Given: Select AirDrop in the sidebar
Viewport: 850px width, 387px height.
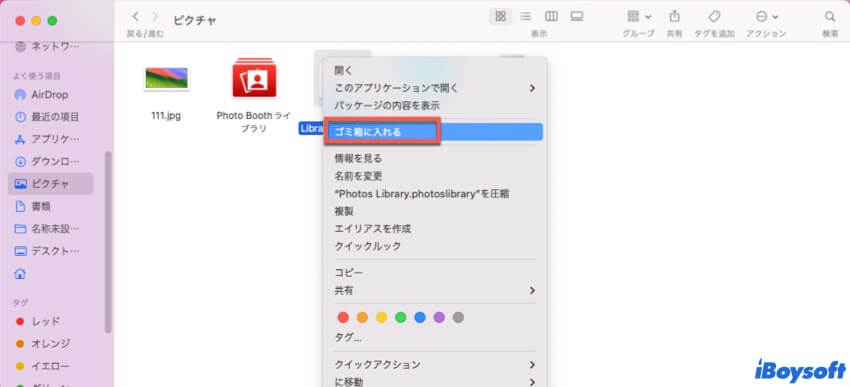Looking at the screenshot, I should tap(50, 95).
